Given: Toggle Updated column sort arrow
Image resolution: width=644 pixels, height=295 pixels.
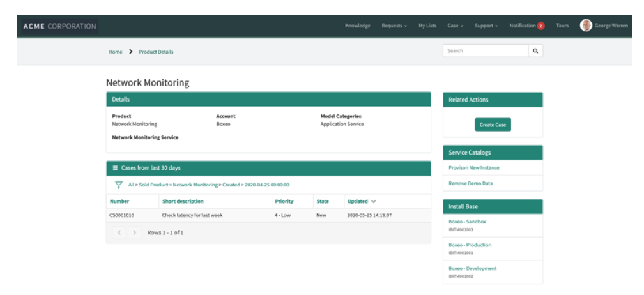Looking at the screenshot, I should pyautogui.click(x=373, y=201).
